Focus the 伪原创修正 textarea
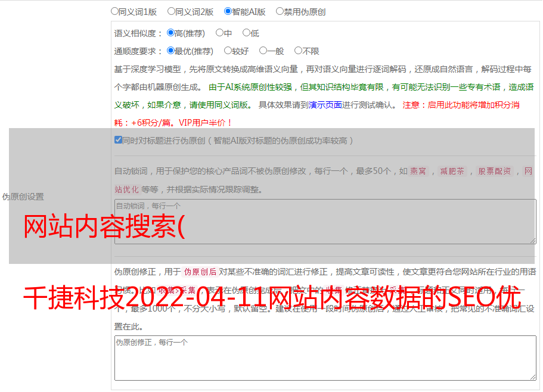 (x=325, y=358)
